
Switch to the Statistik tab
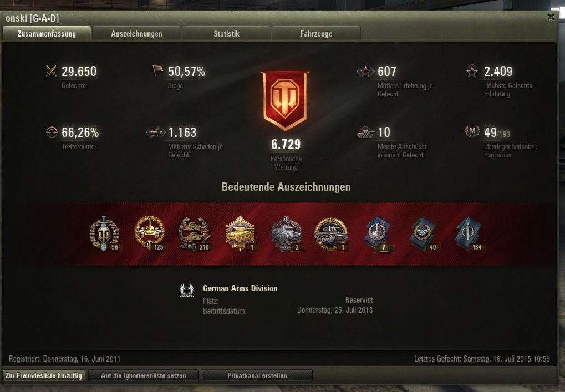[x=226, y=33]
